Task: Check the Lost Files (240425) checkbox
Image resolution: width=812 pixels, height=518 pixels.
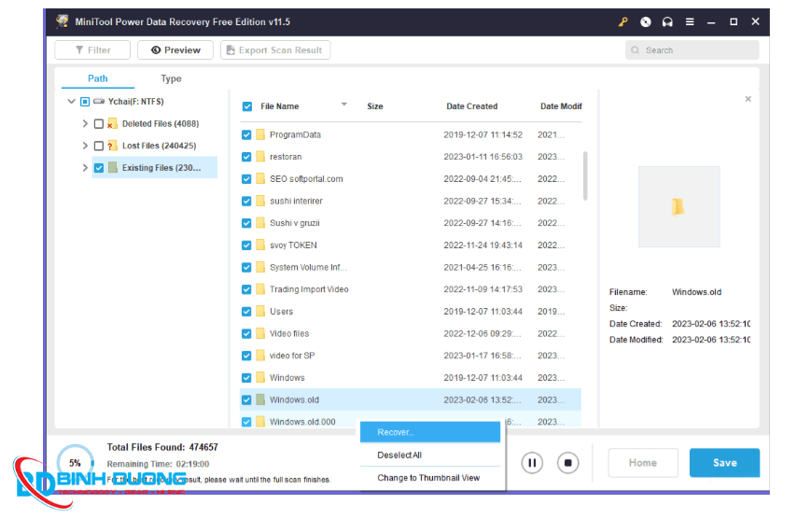Action: pos(98,146)
